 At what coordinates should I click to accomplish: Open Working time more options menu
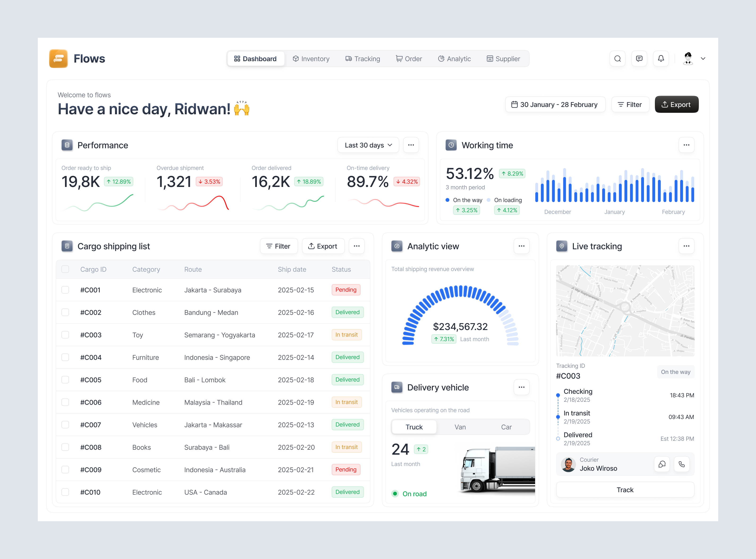686,145
